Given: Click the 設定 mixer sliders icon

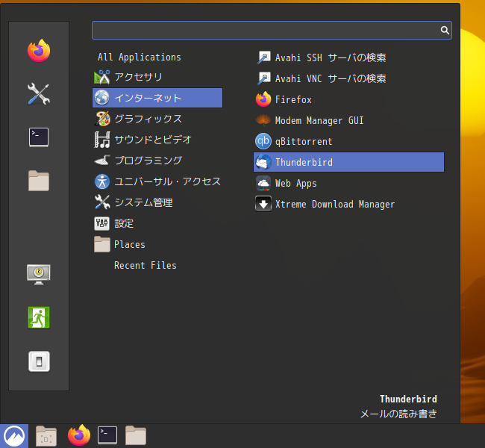Looking at the screenshot, I should (x=101, y=223).
